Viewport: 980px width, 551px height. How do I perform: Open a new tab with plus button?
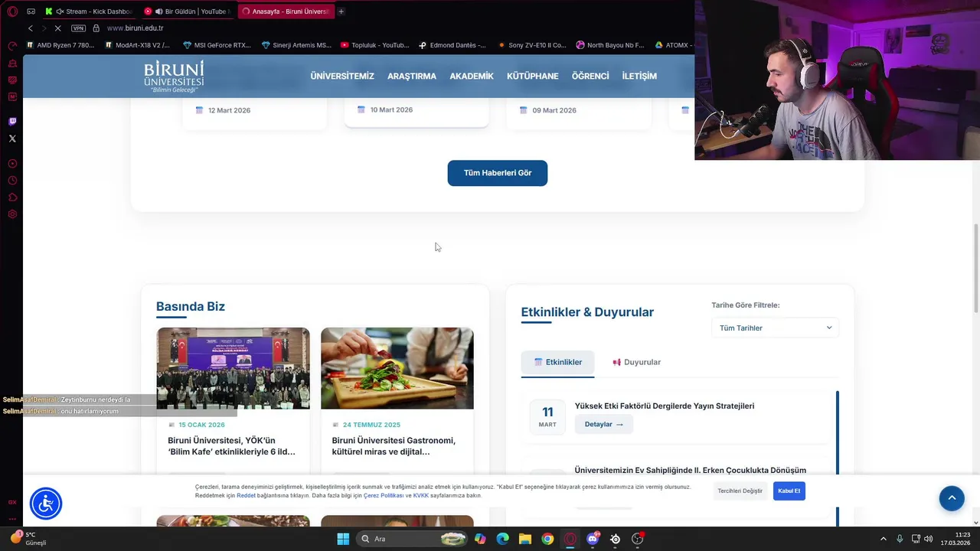(341, 11)
